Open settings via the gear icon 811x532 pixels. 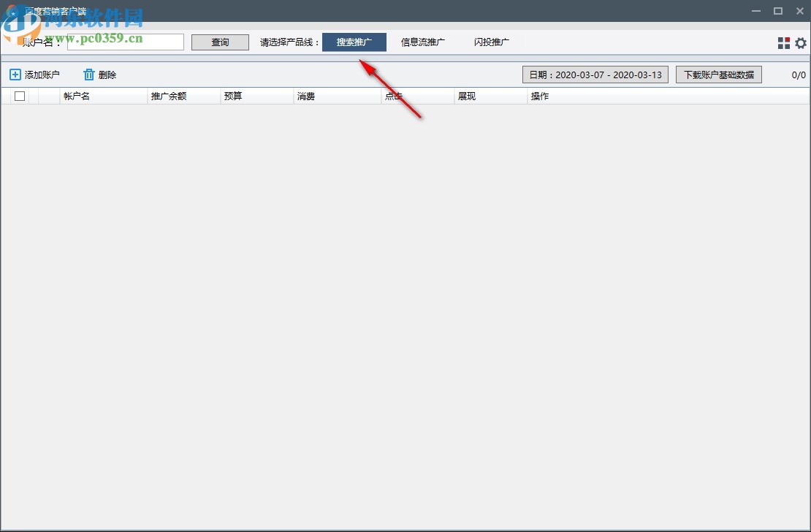click(x=801, y=43)
